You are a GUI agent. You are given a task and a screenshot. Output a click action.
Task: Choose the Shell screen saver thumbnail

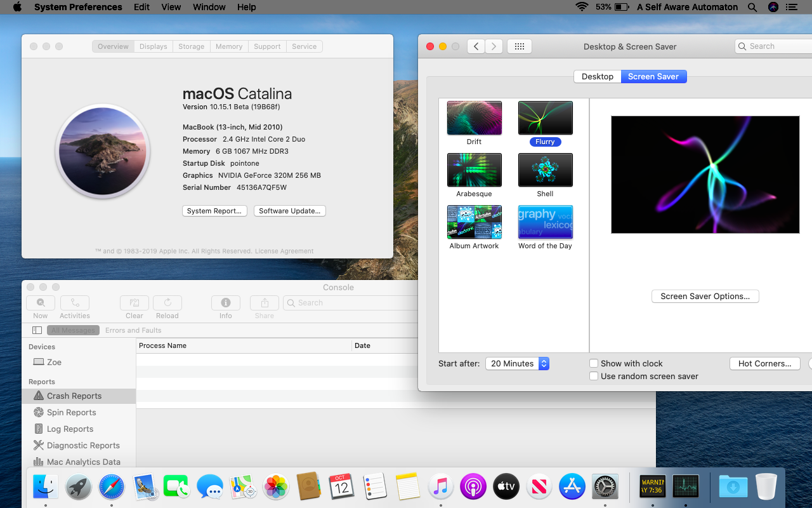pos(546,170)
